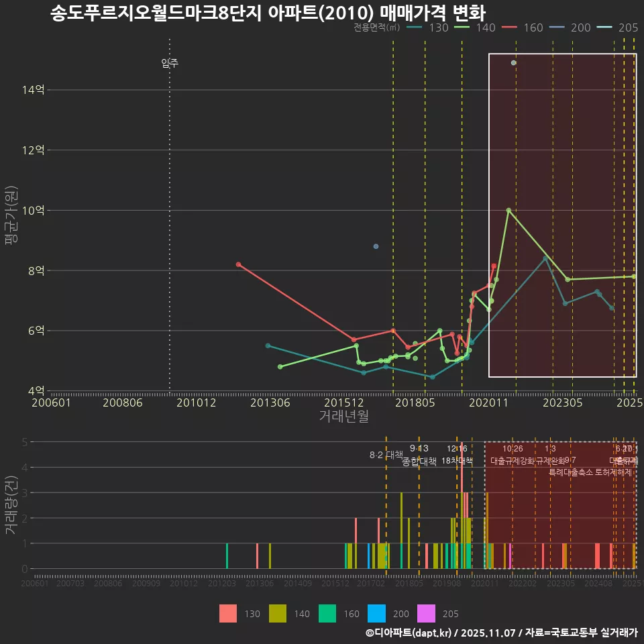644x644 pixels.
Task: Expand the dotted boundary around recent trades
Action: pos(560,506)
